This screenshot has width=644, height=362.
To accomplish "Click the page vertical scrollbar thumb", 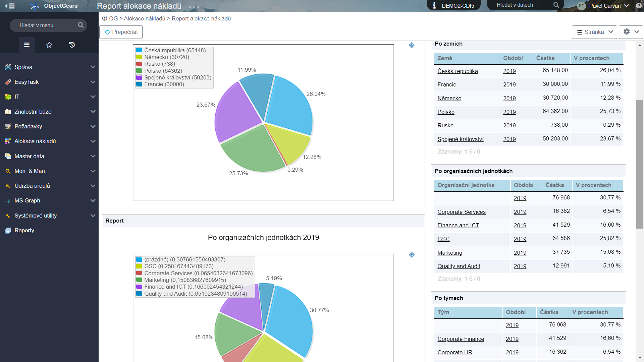I will [640, 164].
